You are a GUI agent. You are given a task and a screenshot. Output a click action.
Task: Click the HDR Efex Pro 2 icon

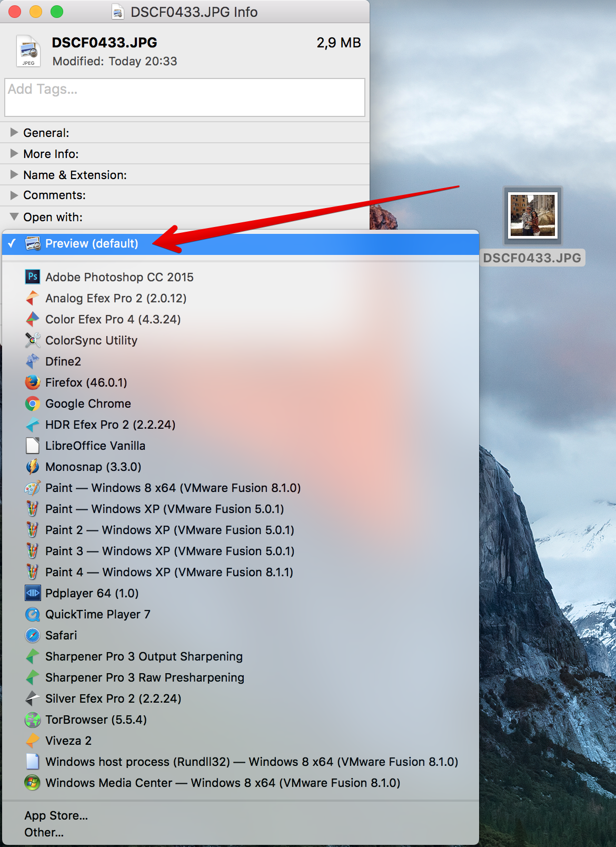coord(33,424)
